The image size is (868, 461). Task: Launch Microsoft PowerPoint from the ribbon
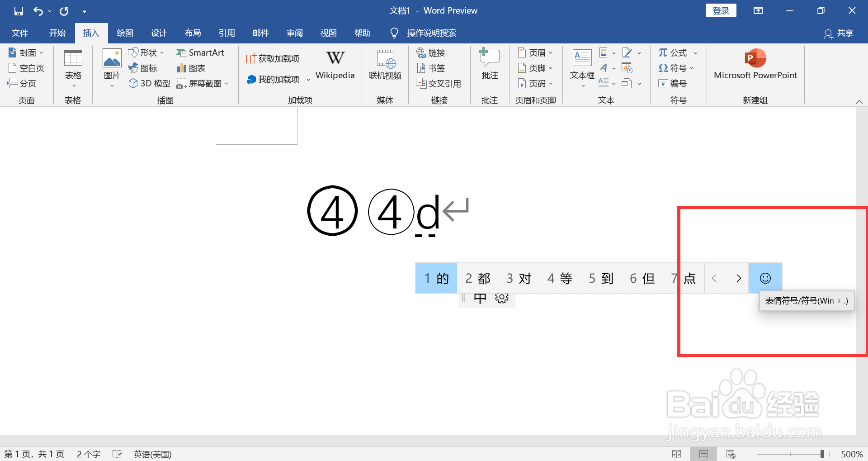755,64
